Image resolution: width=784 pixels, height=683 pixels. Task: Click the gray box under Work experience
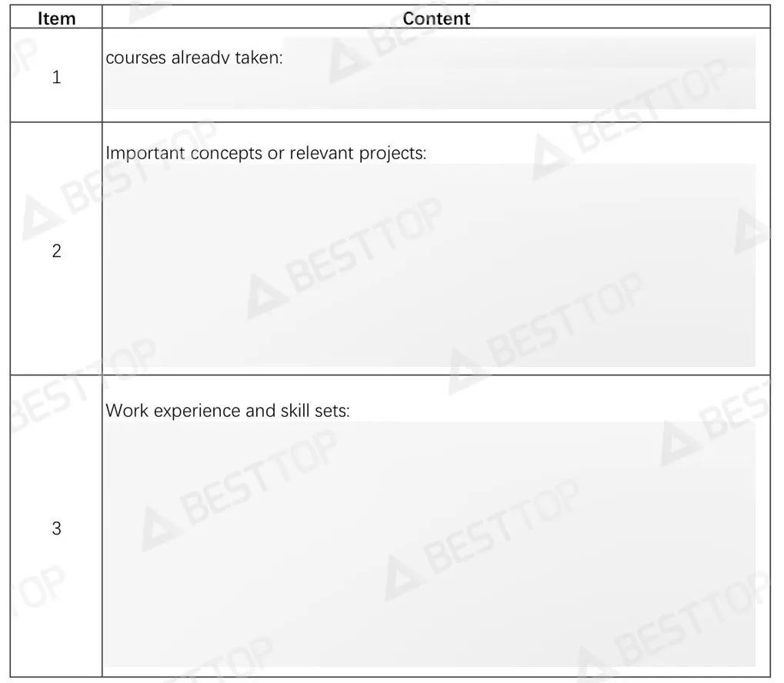click(x=429, y=544)
